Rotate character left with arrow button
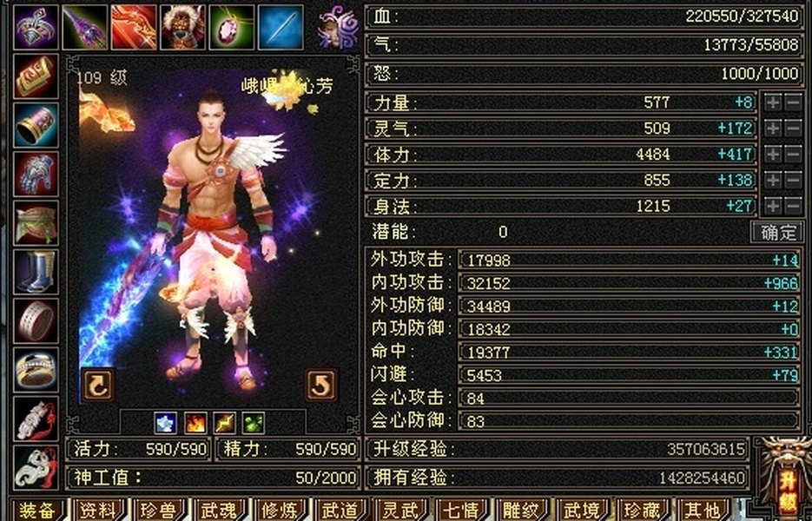 coord(98,385)
